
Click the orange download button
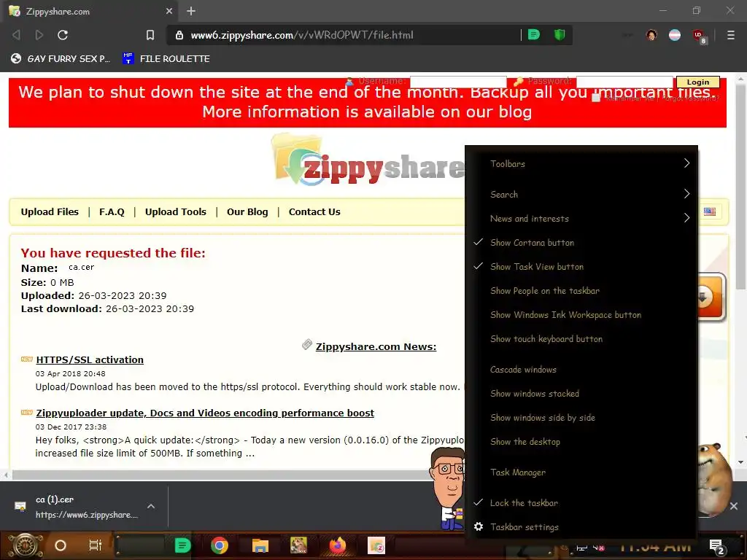pos(711,297)
